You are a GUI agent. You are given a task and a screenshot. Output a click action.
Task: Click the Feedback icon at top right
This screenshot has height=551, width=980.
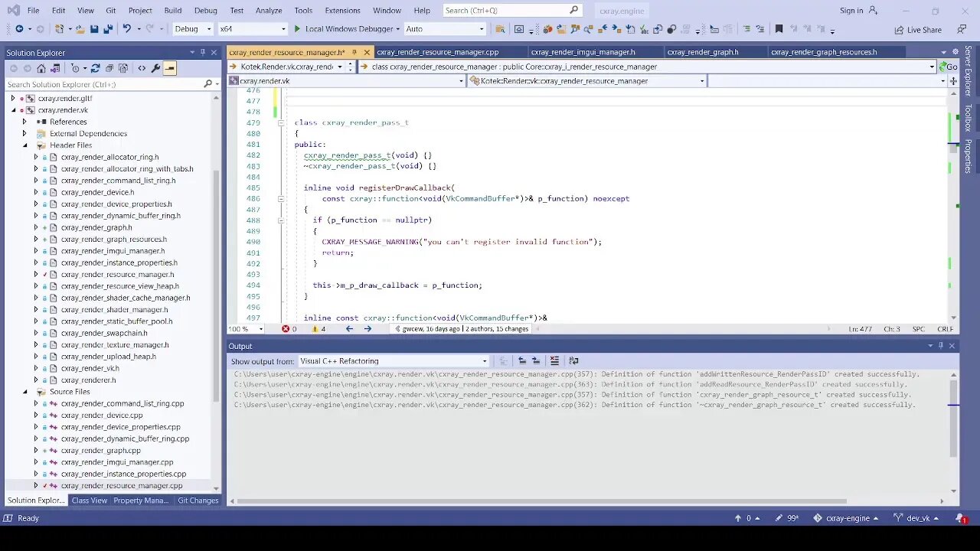(x=962, y=29)
